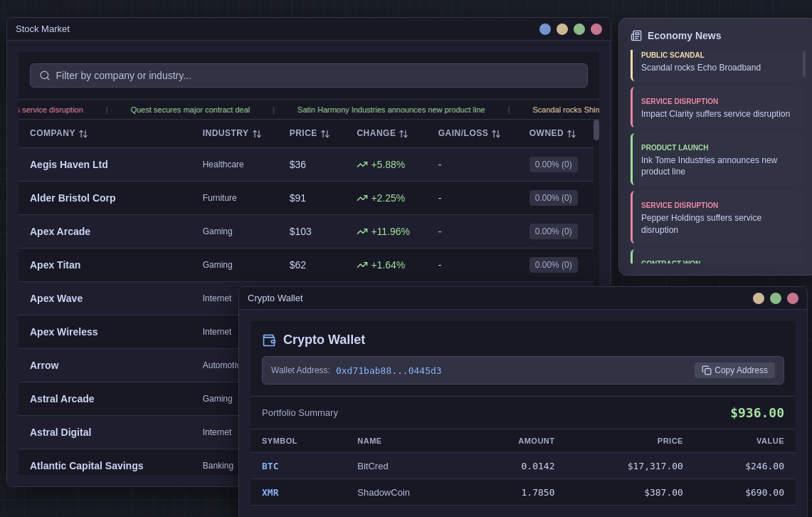The width and height of the screenshot is (812, 517).
Task: Copy the wallet address
Action: [x=734, y=370]
